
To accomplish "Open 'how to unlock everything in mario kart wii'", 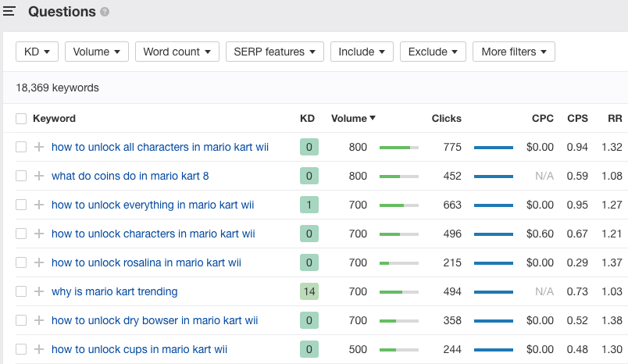I will (x=152, y=205).
